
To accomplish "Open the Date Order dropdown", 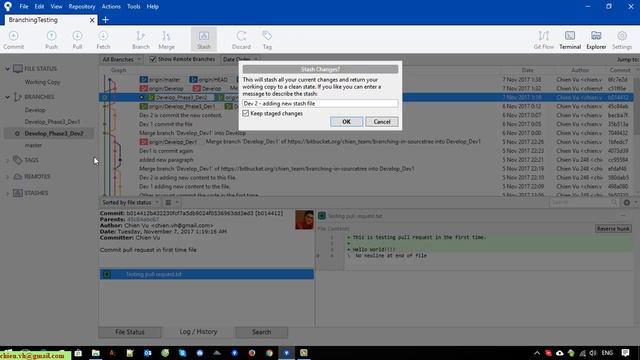I will (240, 60).
